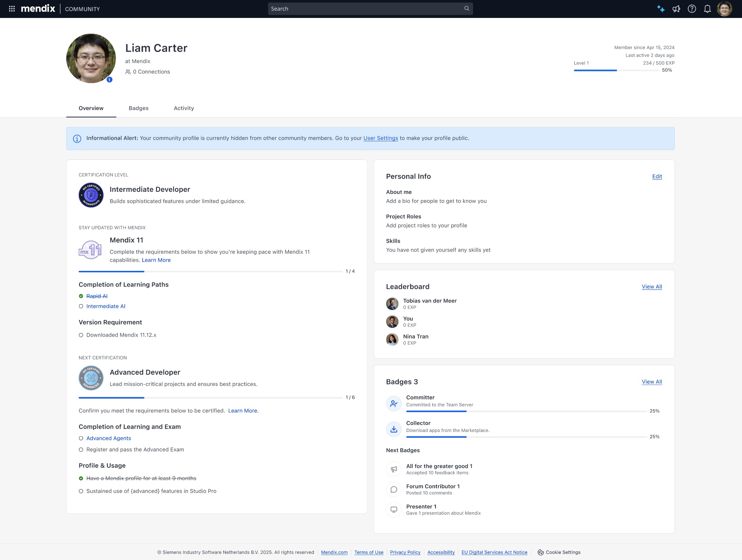Open the Advanced Agents link

109,438
